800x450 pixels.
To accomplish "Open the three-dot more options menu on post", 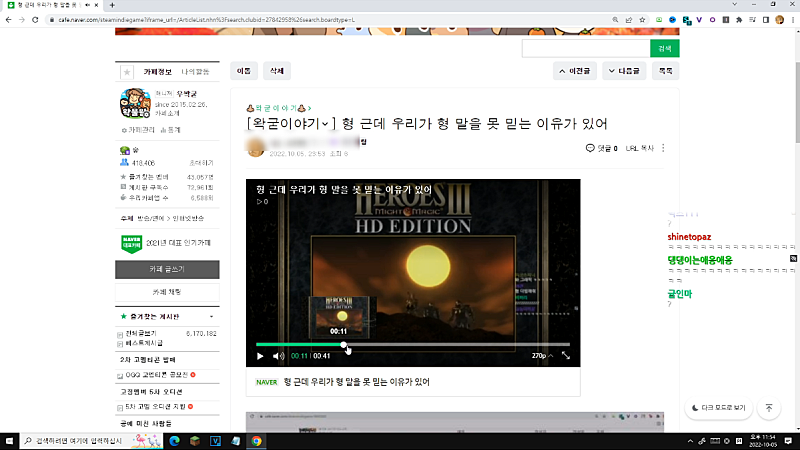I will click(x=663, y=148).
